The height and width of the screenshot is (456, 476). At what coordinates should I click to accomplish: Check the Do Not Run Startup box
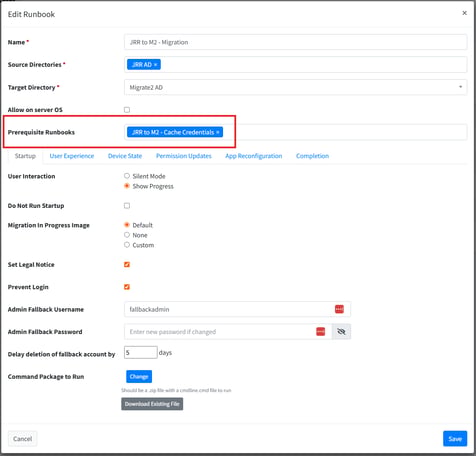127,206
